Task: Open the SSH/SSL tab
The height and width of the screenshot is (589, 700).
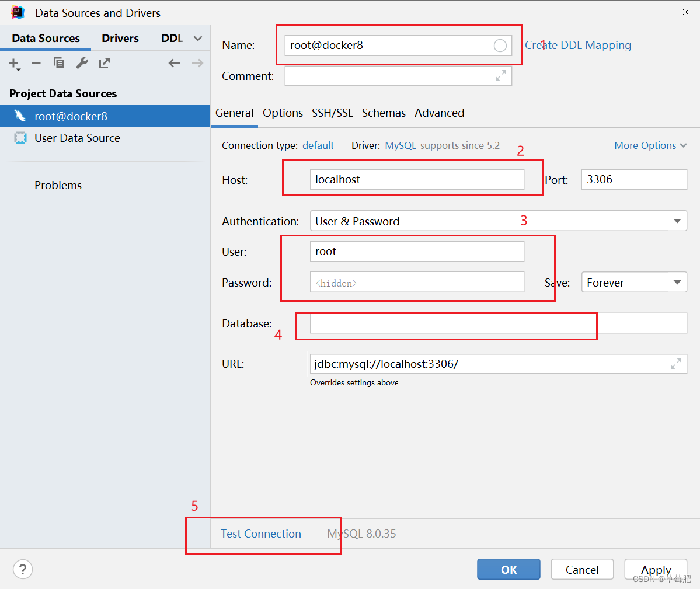Action: 332,113
